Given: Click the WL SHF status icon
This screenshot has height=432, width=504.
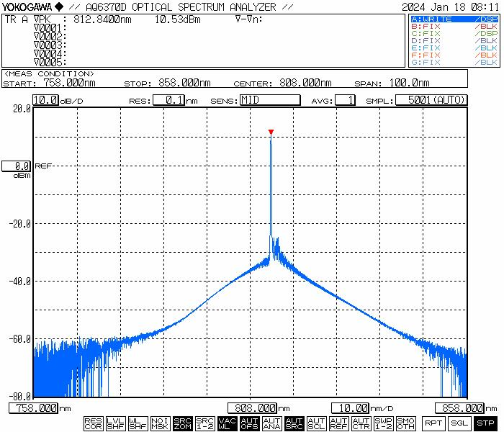Looking at the screenshot, I should coord(138,423).
